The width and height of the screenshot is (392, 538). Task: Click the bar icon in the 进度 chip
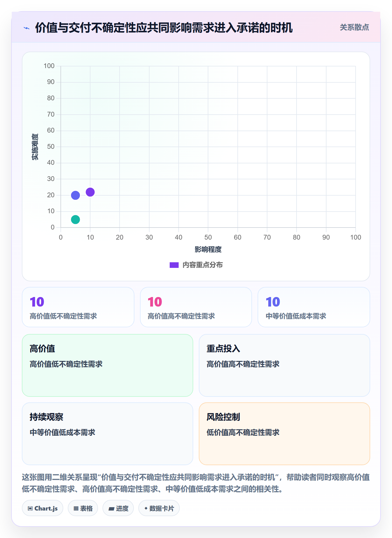(111, 509)
